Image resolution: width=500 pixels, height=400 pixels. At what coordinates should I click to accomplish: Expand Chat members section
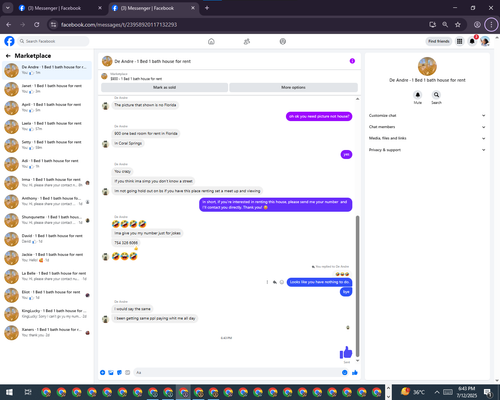pyautogui.click(x=427, y=127)
